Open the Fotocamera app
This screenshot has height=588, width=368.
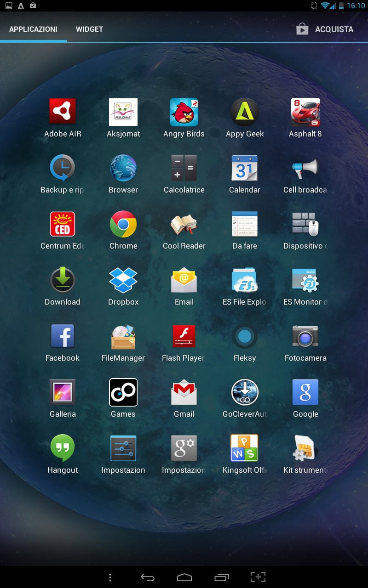coord(305,343)
